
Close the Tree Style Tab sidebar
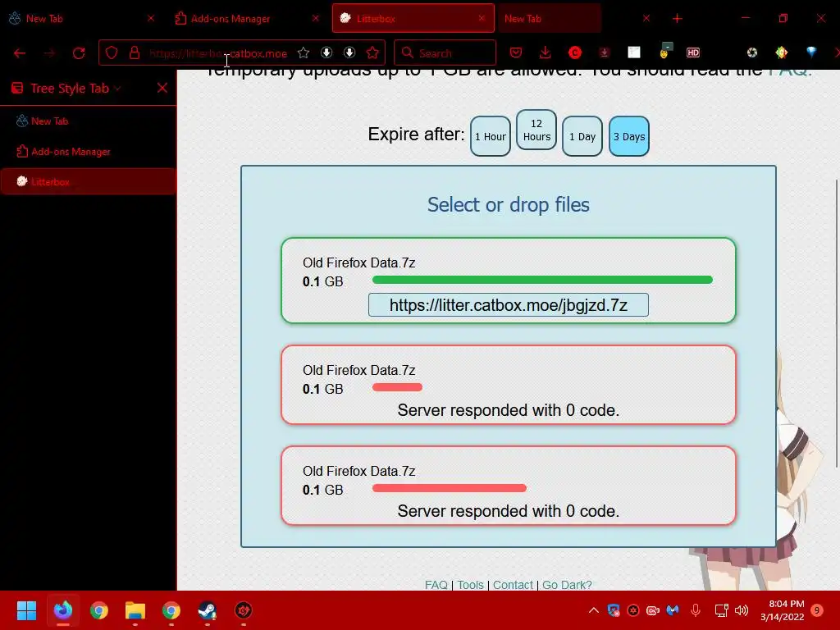[162, 88]
